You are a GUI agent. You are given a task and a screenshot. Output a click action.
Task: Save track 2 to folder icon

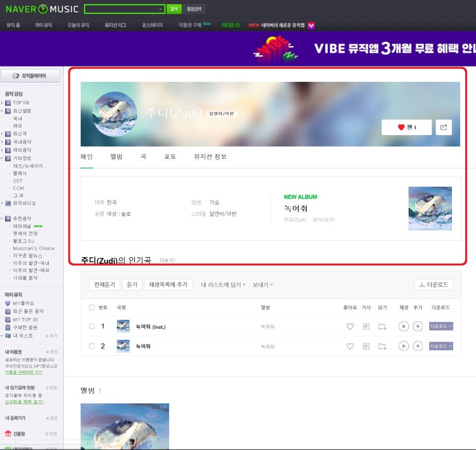point(382,346)
